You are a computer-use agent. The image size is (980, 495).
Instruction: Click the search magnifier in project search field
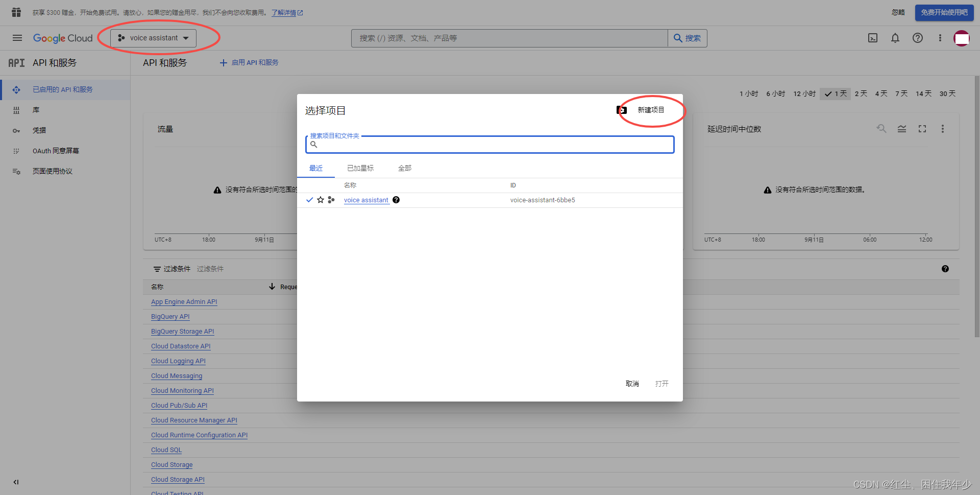coord(314,145)
